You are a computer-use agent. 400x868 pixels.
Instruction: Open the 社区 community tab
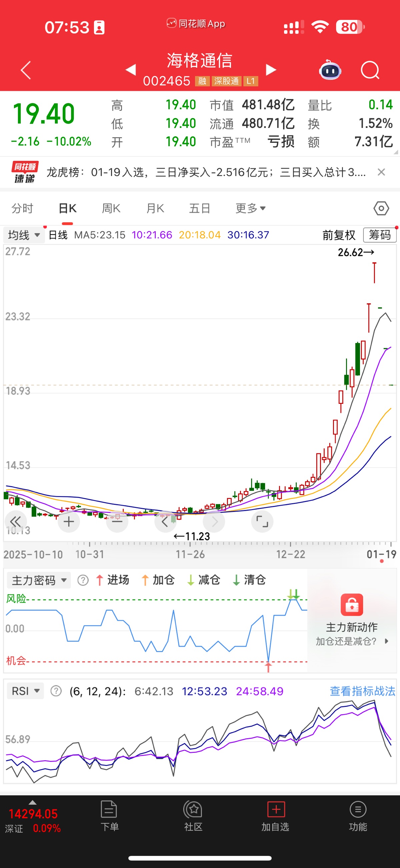pyautogui.click(x=193, y=816)
